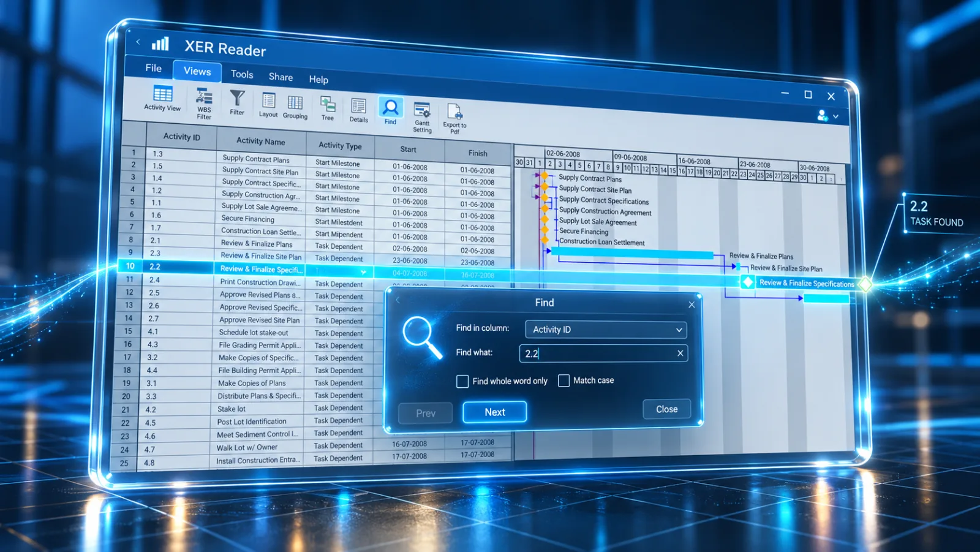Expand the user account chevron
The height and width of the screenshot is (552, 980).
click(835, 116)
